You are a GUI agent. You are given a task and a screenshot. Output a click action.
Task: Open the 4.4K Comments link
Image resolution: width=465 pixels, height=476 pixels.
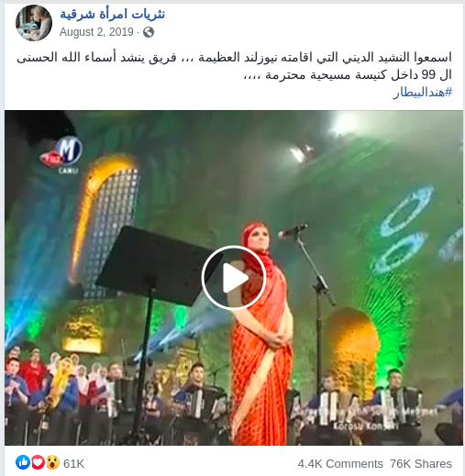click(x=340, y=464)
